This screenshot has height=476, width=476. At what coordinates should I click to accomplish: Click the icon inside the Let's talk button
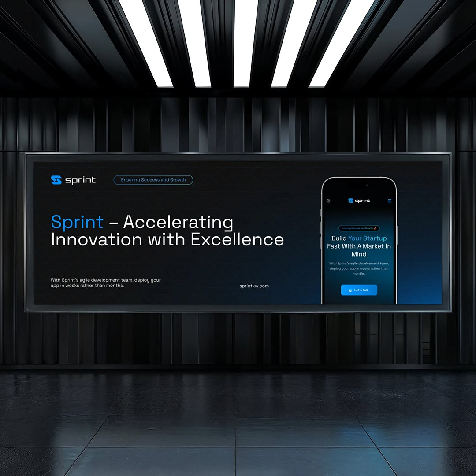click(x=350, y=290)
